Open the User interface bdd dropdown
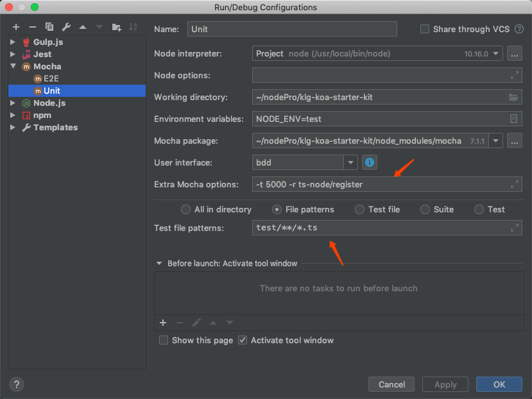532x399 pixels. tap(350, 162)
